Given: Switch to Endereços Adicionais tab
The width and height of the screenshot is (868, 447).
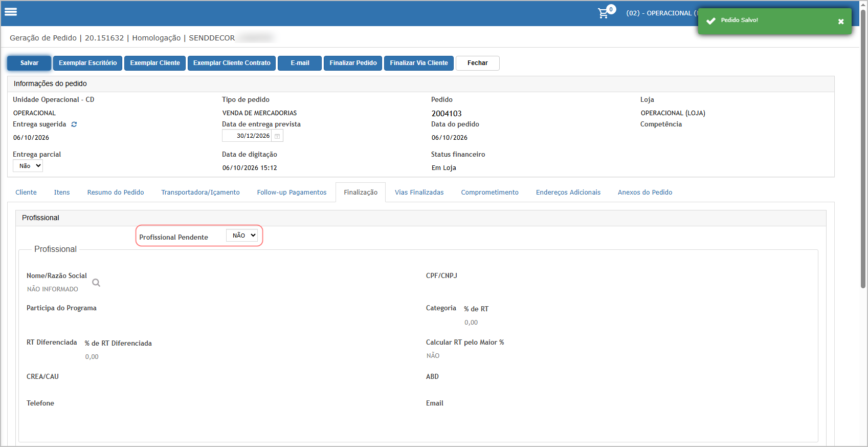Looking at the screenshot, I should 568,193.
